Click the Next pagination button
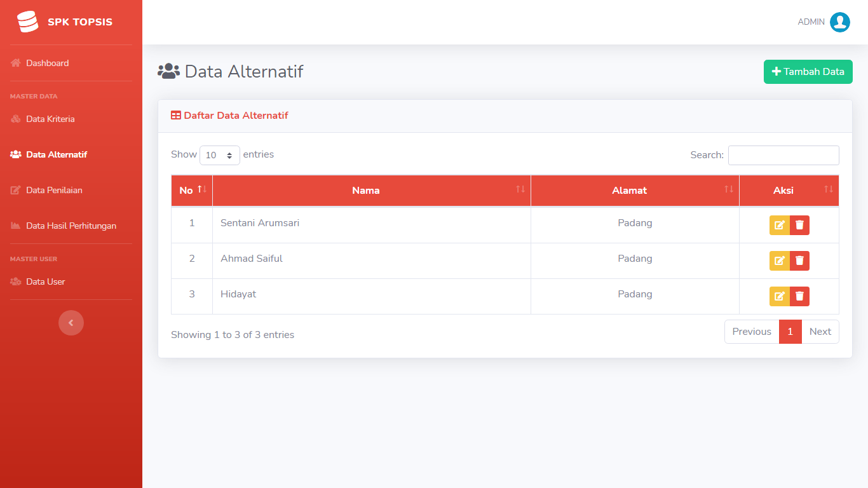Image resolution: width=868 pixels, height=488 pixels. coord(820,332)
